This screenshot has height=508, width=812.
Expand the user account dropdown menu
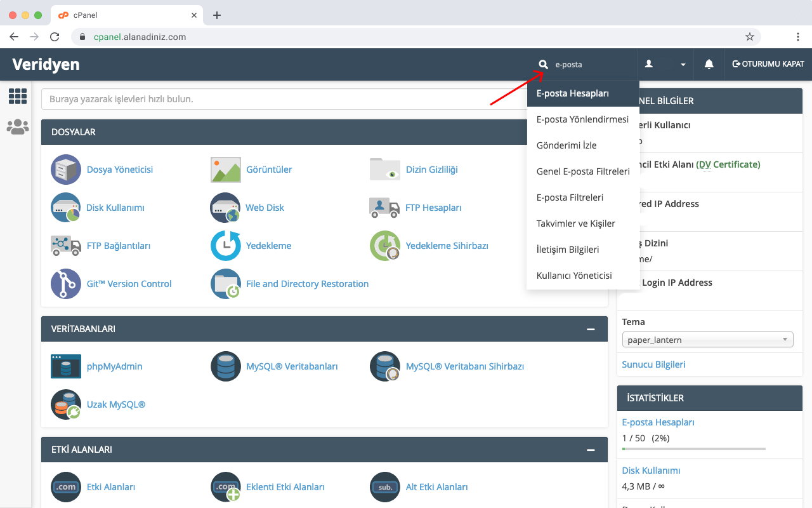tap(665, 64)
